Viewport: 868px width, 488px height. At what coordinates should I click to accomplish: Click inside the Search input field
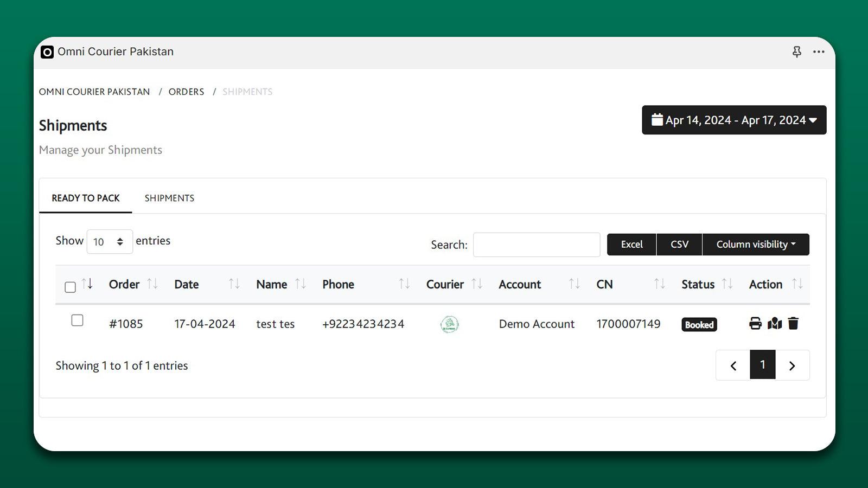coord(536,245)
